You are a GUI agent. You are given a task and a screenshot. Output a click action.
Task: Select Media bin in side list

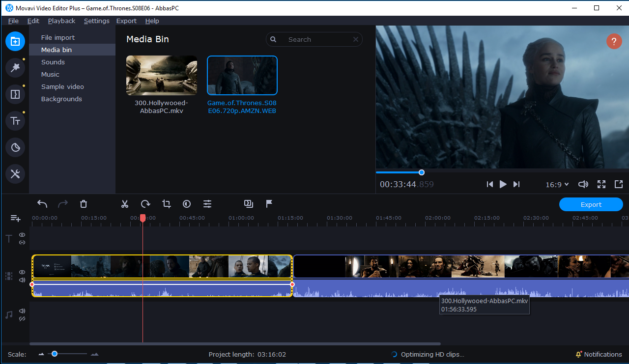[72, 50]
